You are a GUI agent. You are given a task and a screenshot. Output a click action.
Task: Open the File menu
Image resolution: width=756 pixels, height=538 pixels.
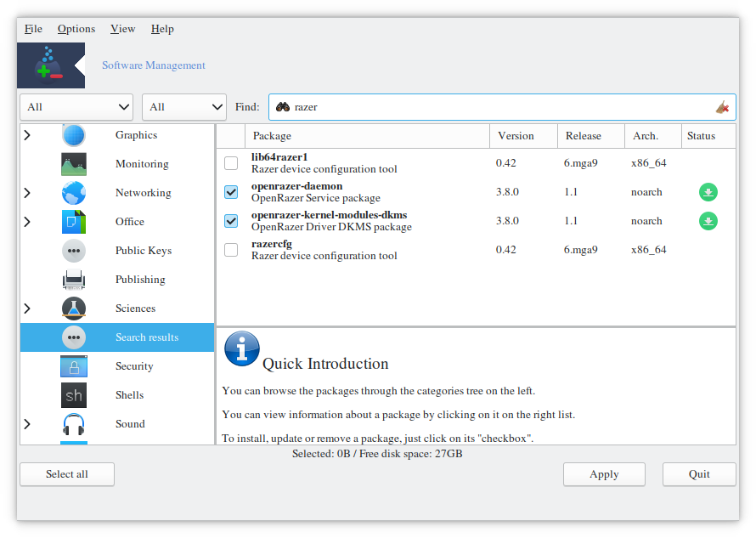click(x=33, y=29)
